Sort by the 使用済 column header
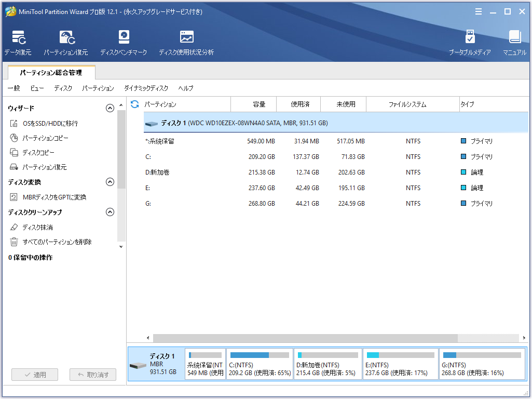532x399 pixels. (x=299, y=104)
